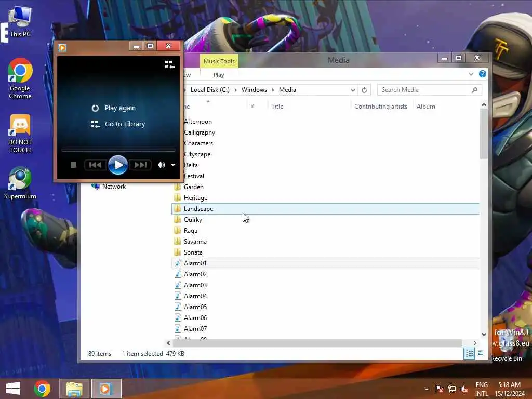The width and height of the screenshot is (532, 399).
Task: Open the Music Tools ribbon tab
Action: pos(219,61)
